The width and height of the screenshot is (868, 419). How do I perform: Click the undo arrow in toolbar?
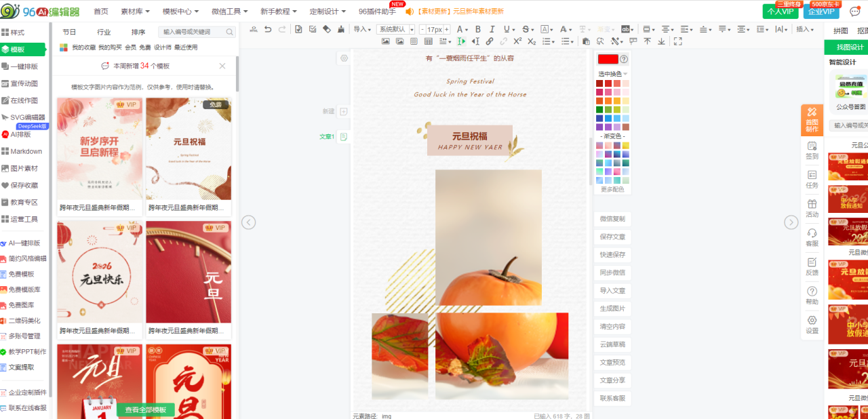click(x=268, y=29)
